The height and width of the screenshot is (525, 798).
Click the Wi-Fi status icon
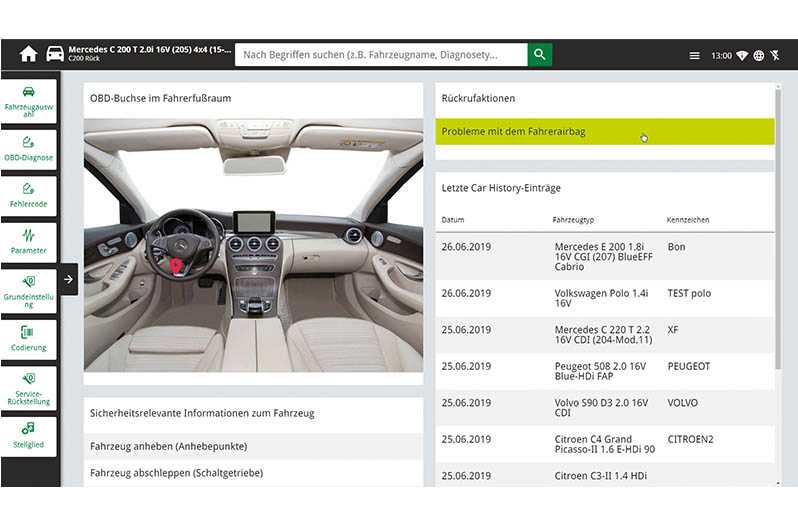click(741, 56)
